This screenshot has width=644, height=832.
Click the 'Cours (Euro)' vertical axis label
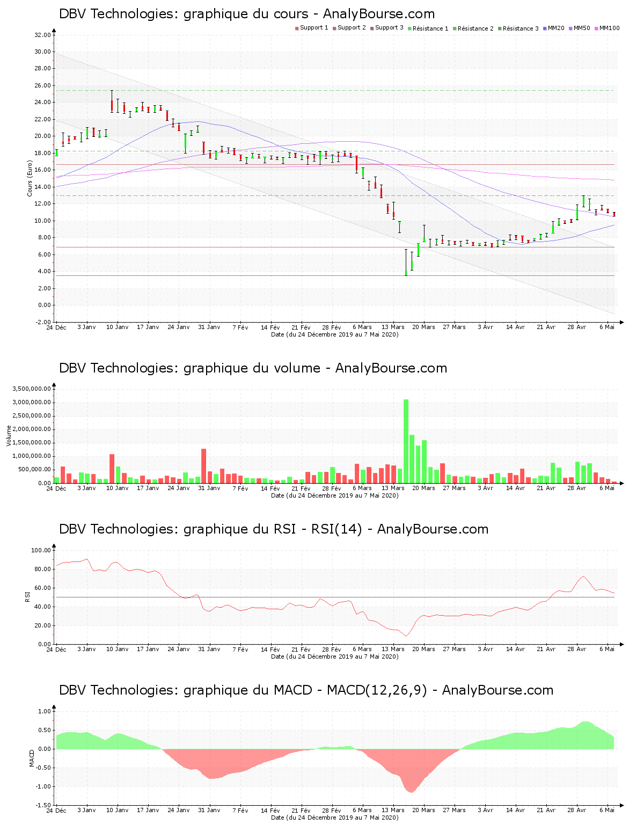pyautogui.click(x=30, y=178)
